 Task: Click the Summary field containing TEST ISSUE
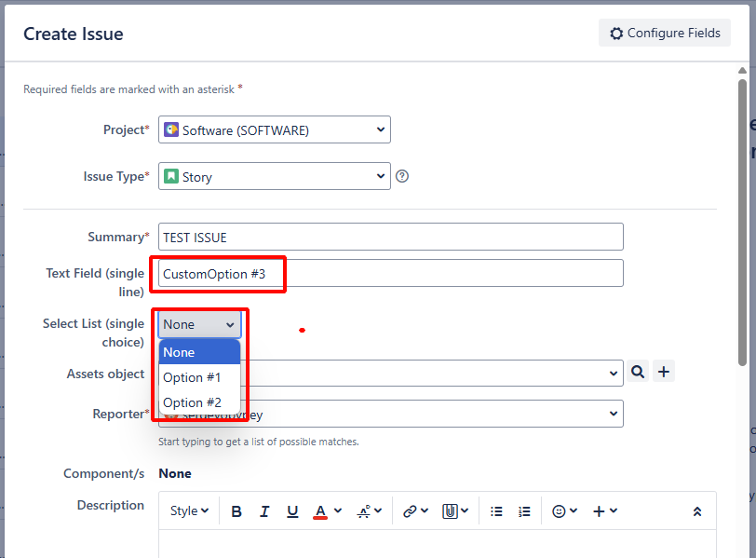point(390,237)
